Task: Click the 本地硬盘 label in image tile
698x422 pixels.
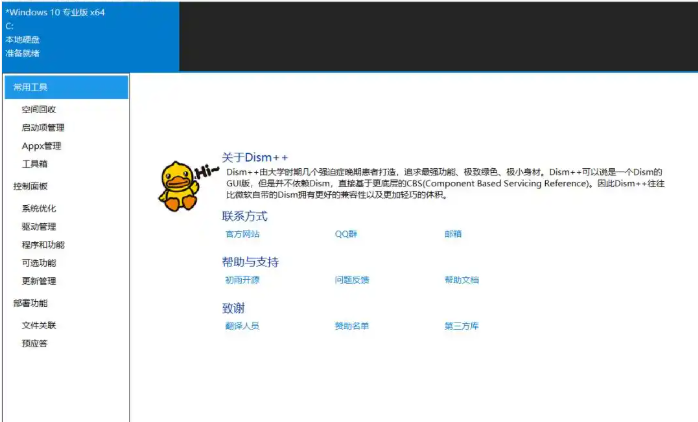Action: click(x=23, y=40)
